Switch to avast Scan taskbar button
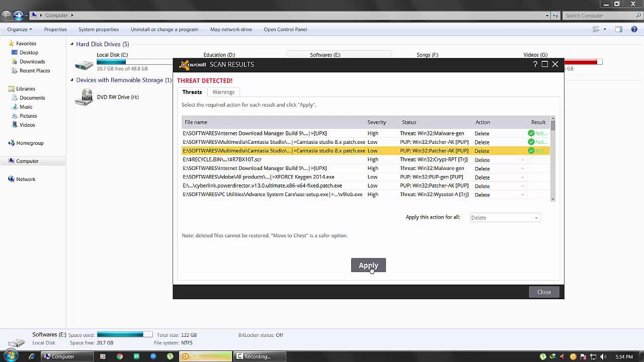The width and height of the screenshot is (644, 362). click(x=206, y=356)
